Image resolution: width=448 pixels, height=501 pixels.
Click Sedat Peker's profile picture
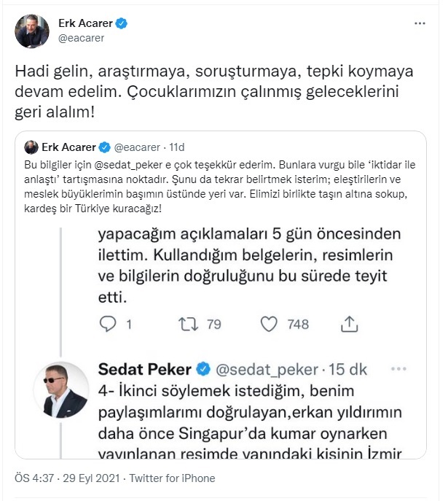pos(66,390)
